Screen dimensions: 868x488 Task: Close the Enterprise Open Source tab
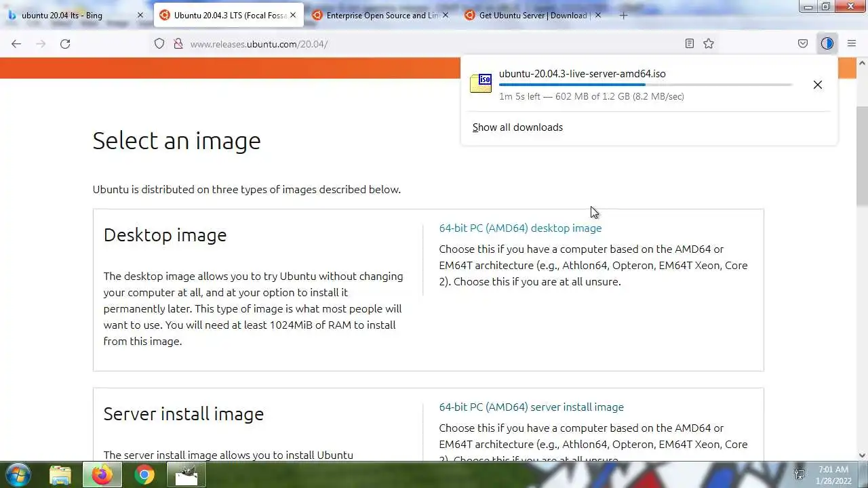[x=446, y=15]
